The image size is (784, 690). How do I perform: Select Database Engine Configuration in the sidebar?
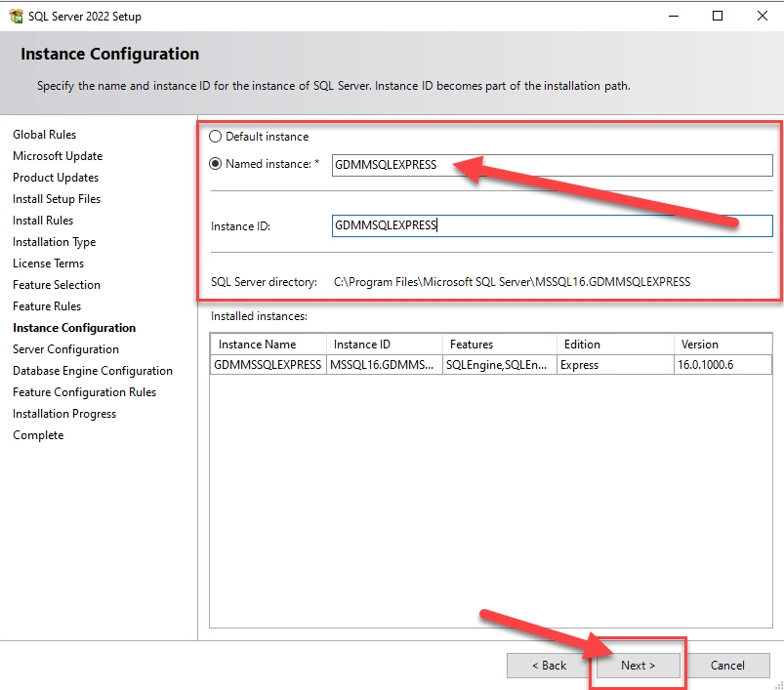(93, 371)
